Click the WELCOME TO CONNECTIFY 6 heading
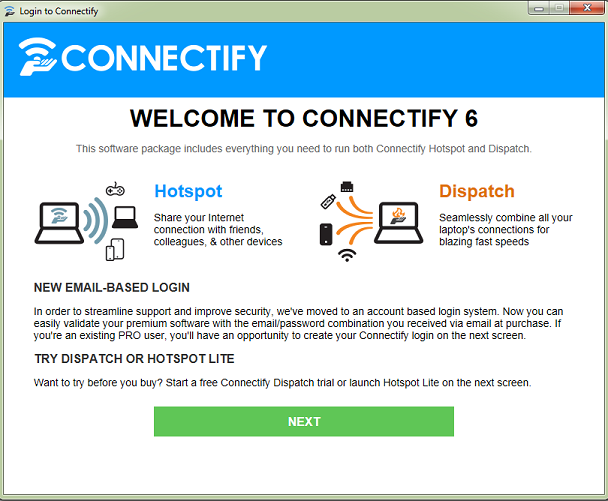 tap(304, 118)
